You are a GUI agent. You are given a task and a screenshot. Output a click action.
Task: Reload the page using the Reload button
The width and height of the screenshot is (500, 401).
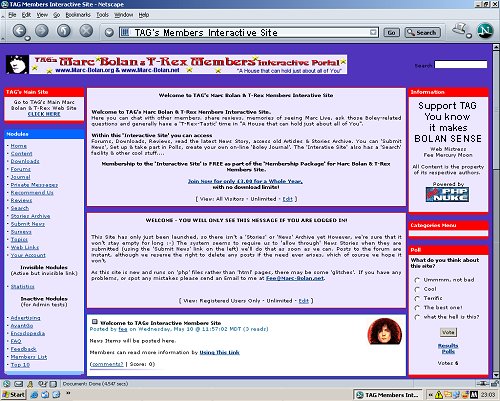click(64, 31)
